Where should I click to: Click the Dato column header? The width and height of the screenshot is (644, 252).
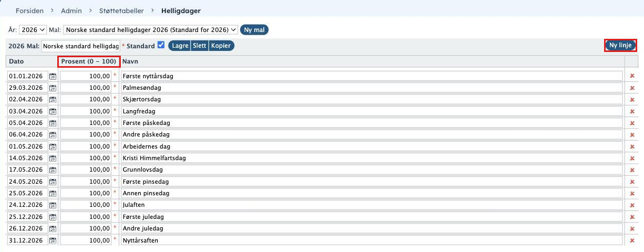click(16, 61)
